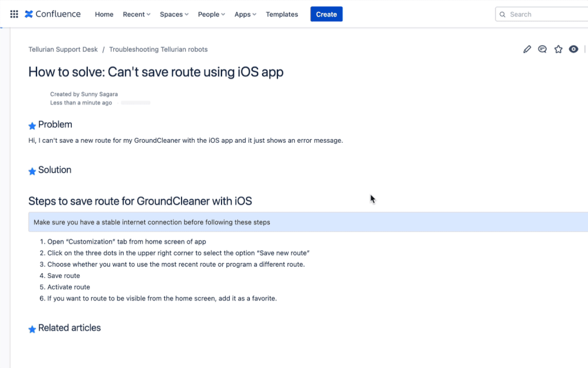Screen dimensions: 588x368
Task: Click the author name Sunny Sagara
Action: (100, 94)
